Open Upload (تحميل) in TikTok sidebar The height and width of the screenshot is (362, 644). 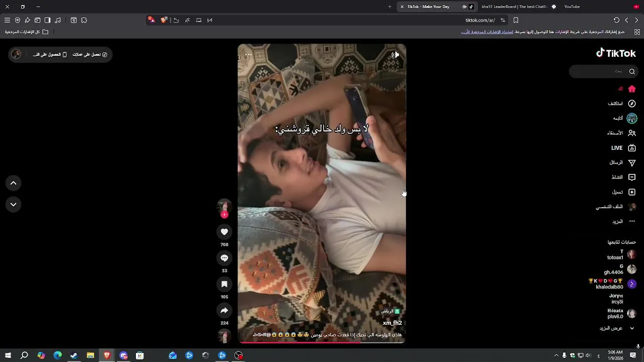(x=623, y=192)
